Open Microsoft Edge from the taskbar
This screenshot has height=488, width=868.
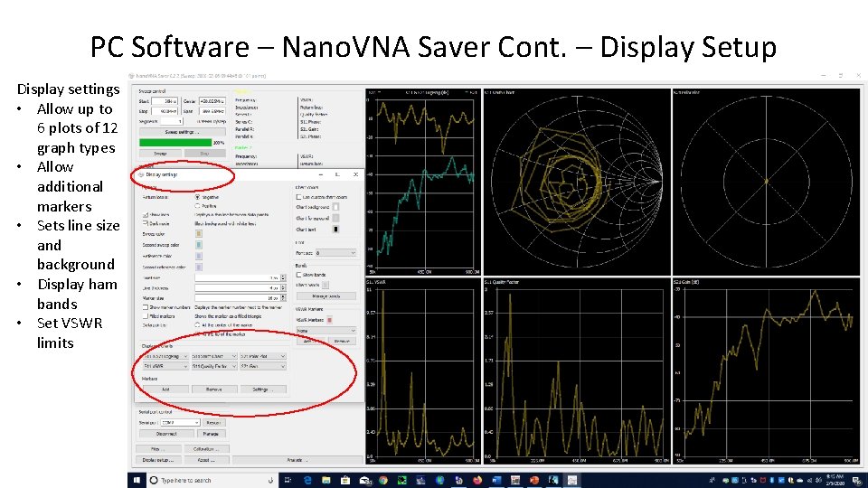point(307,480)
